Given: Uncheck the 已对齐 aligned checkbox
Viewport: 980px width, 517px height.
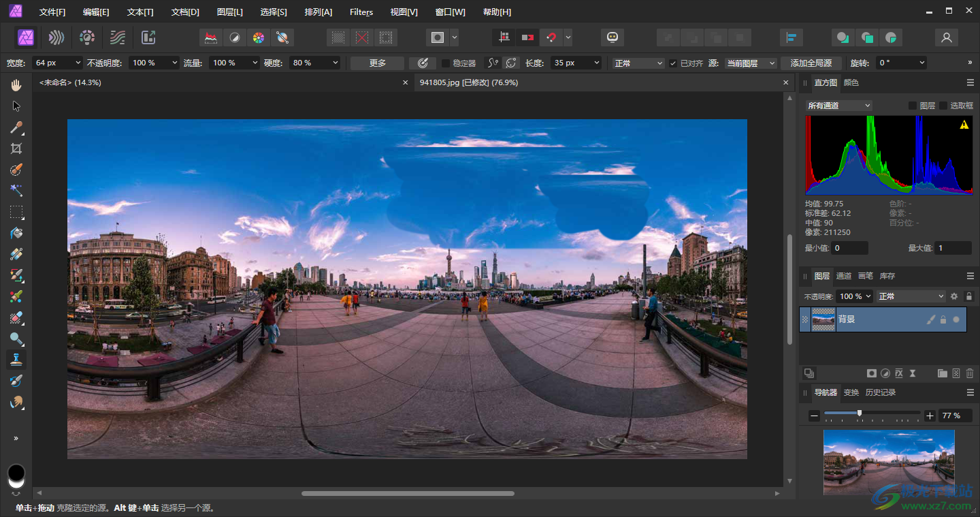Looking at the screenshot, I should 673,63.
